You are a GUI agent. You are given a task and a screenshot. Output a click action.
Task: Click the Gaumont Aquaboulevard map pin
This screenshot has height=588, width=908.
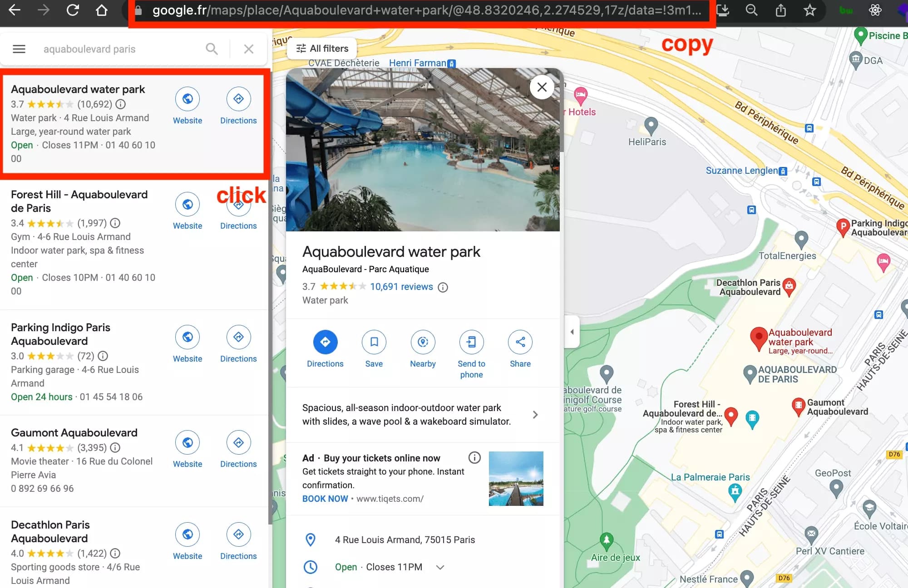coord(798,407)
